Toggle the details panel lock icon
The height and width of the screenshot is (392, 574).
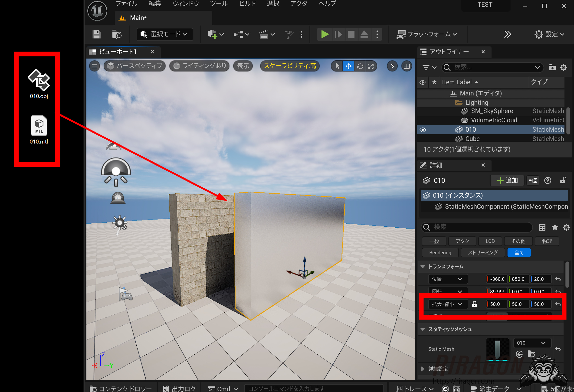tap(563, 180)
